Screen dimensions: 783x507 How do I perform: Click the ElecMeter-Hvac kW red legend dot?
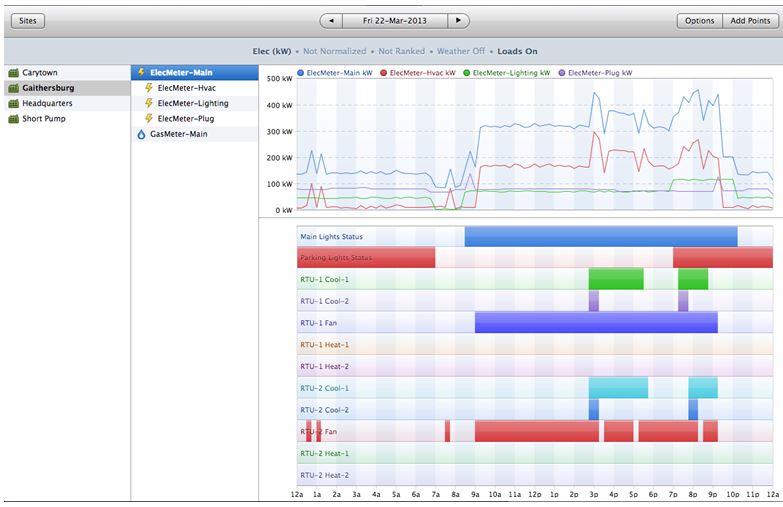(384, 73)
